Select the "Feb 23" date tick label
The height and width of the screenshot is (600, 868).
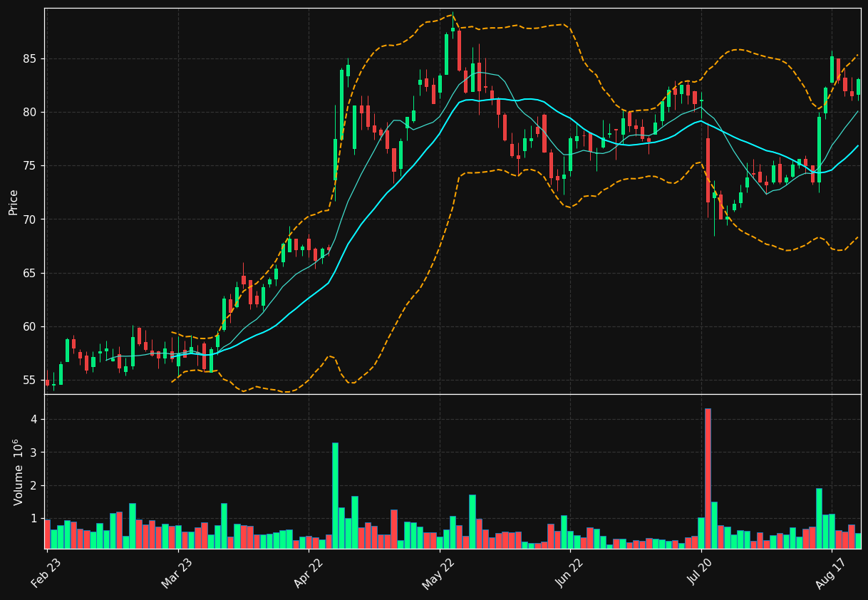pos(46,574)
